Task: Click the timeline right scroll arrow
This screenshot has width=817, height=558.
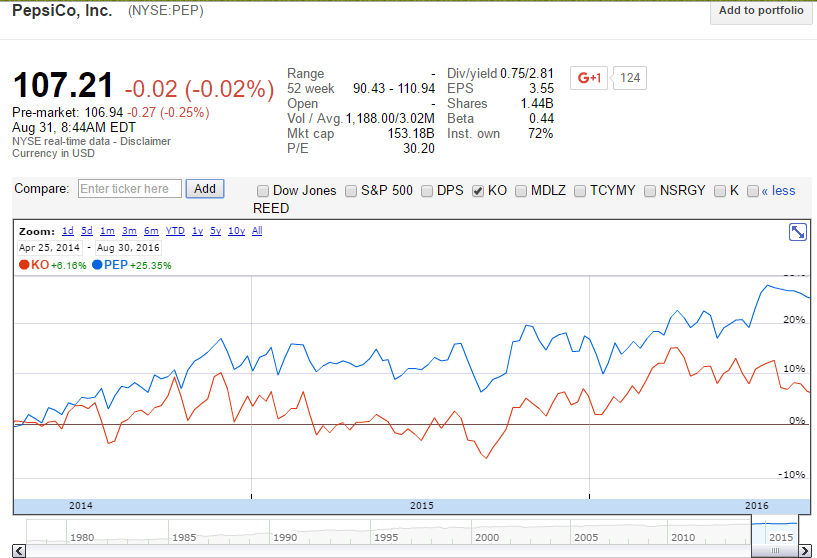Action: point(805,550)
